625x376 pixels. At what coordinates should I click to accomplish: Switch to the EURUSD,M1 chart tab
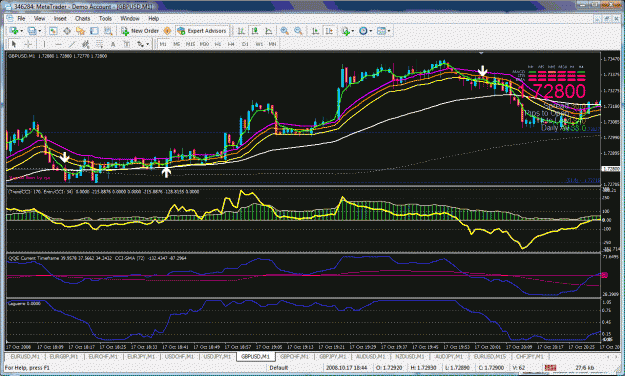point(25,356)
